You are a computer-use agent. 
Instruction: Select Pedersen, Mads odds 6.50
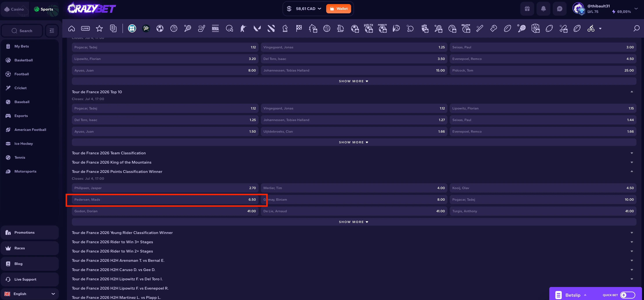pyautogui.click(x=165, y=200)
